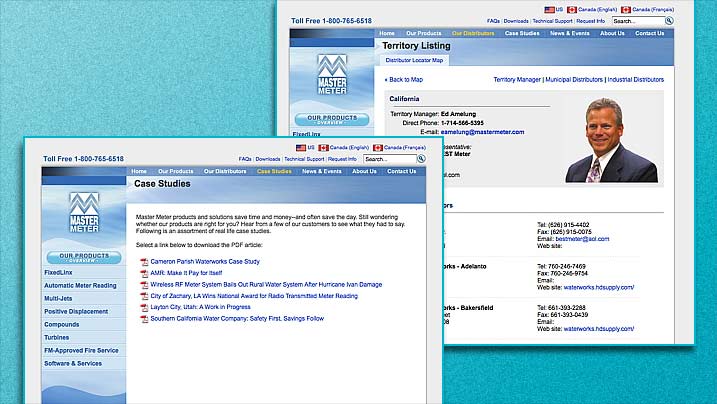
Task: Click PDF icon beside Southern California Water Company article
Action: [x=144, y=319]
